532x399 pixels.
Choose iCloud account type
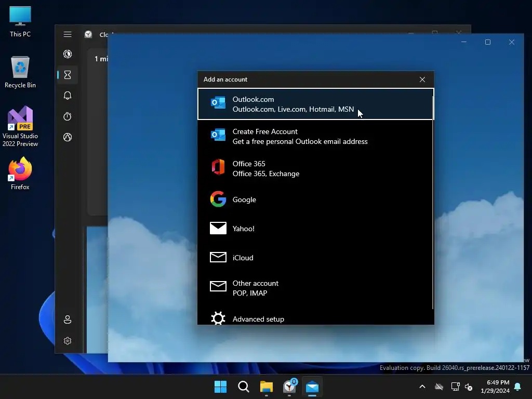[315, 258]
